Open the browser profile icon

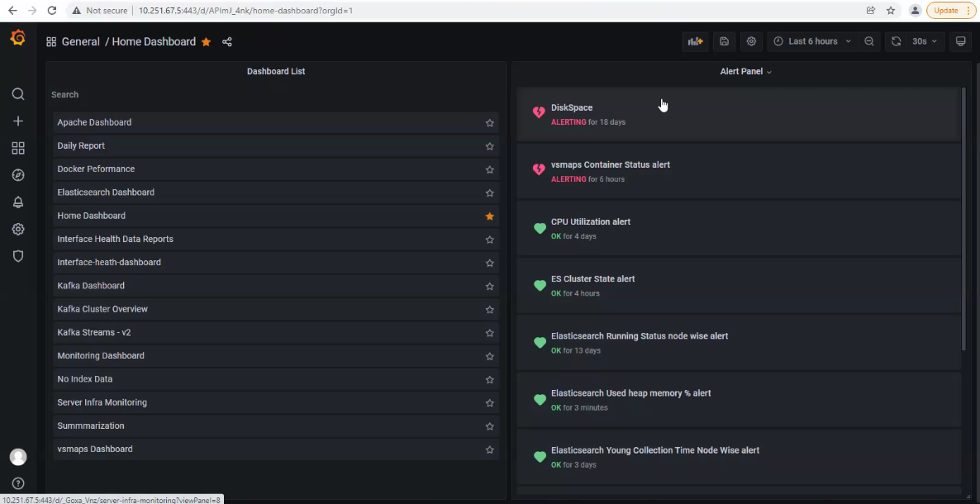pyautogui.click(x=915, y=11)
